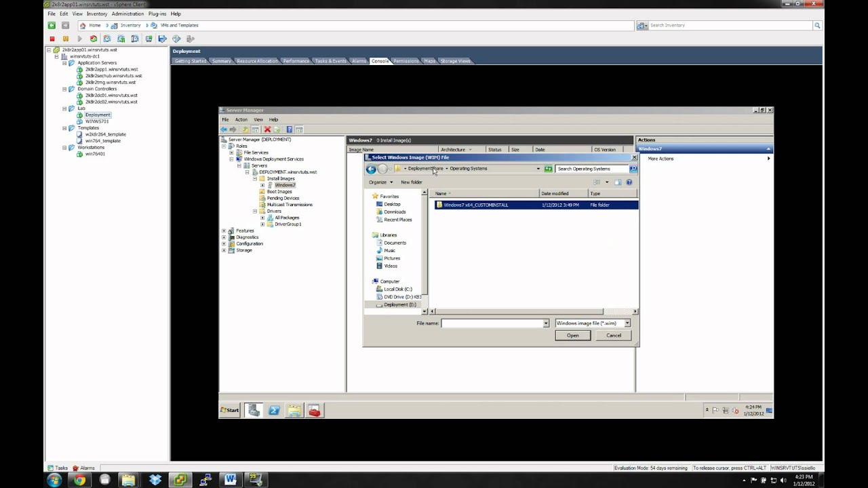Click the Home icon in vSphere navigation bar
The height and width of the screenshot is (488, 868).
[83, 25]
